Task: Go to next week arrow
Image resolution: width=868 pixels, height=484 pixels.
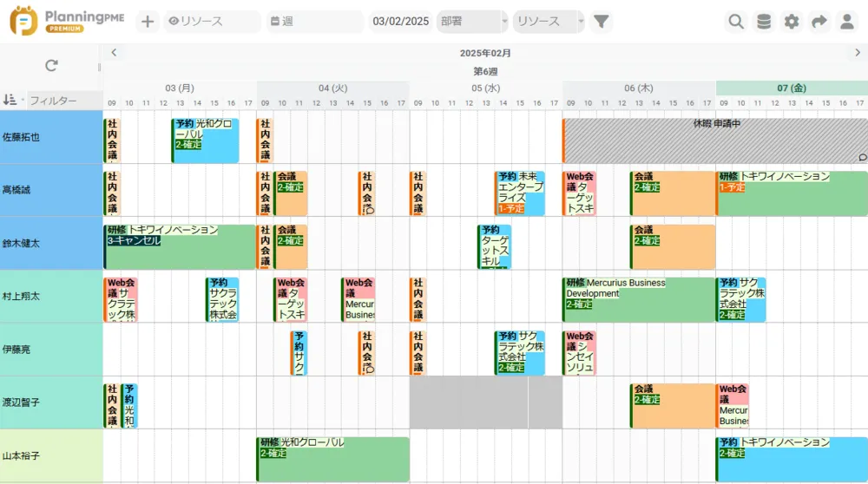Action: pyautogui.click(x=858, y=53)
